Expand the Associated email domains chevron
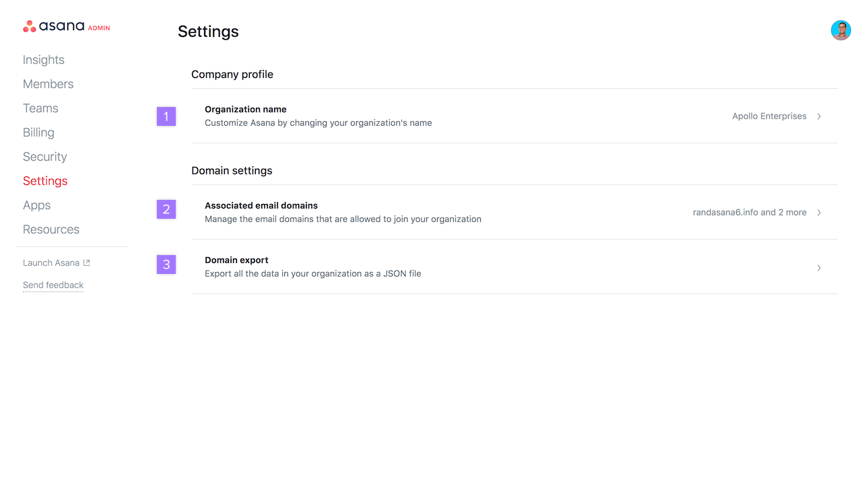Screen dimensions: 868x490 (x=819, y=213)
